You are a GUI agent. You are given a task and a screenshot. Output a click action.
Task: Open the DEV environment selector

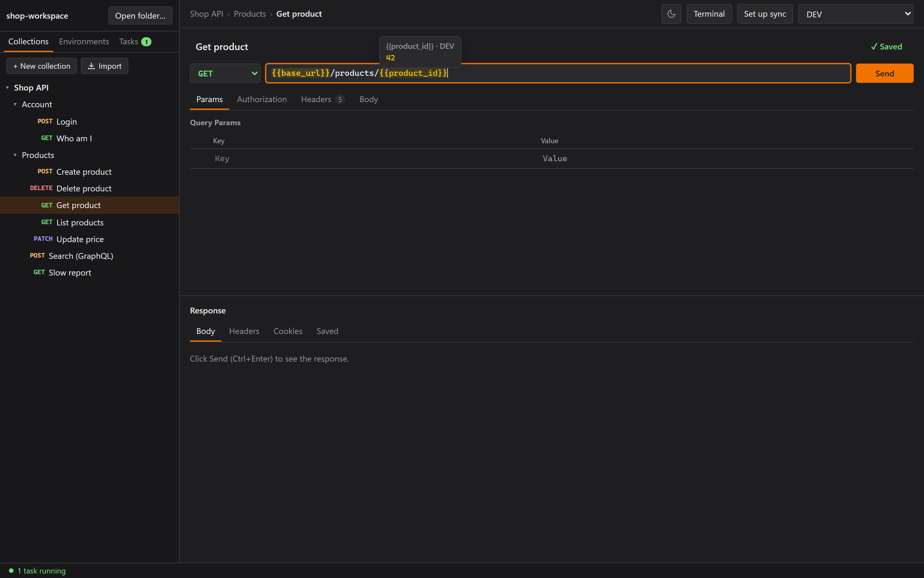856,14
